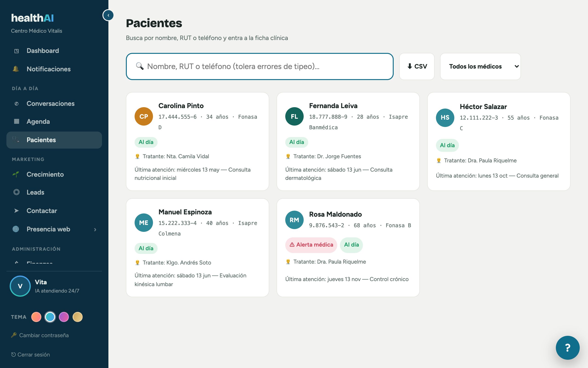The image size is (588, 368).
Task: Click the magnifier icon in search box
Action: (x=140, y=66)
